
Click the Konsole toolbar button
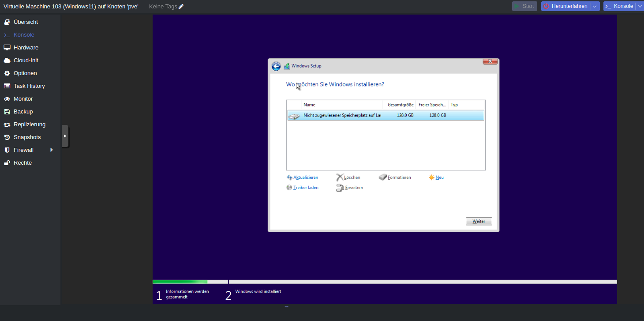(x=619, y=6)
